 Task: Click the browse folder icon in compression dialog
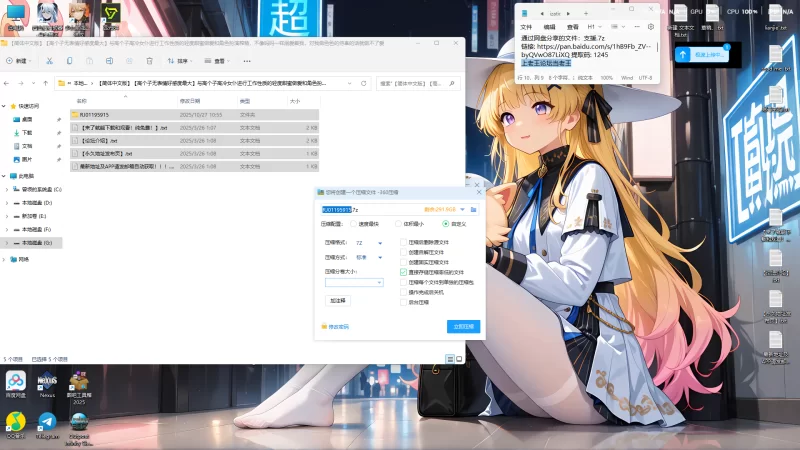point(474,210)
